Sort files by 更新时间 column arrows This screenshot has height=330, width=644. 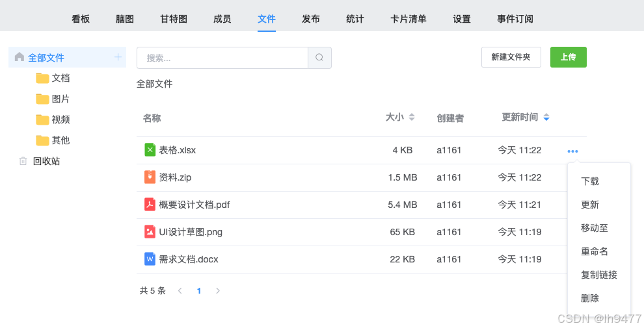click(546, 118)
